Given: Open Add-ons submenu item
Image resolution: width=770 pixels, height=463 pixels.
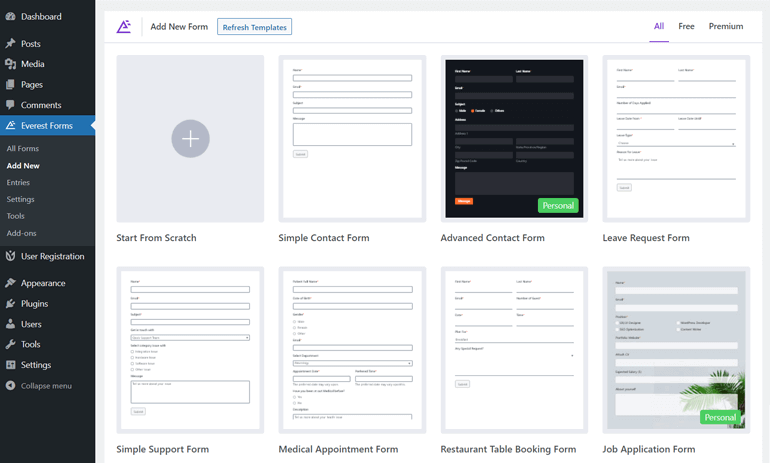Looking at the screenshot, I should coord(21,233).
